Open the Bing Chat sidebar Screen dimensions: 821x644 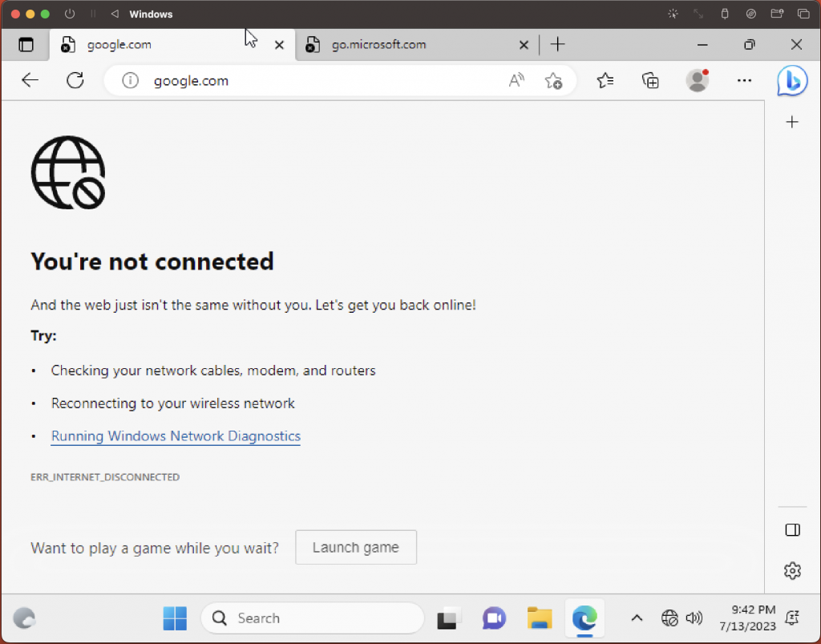click(x=792, y=81)
